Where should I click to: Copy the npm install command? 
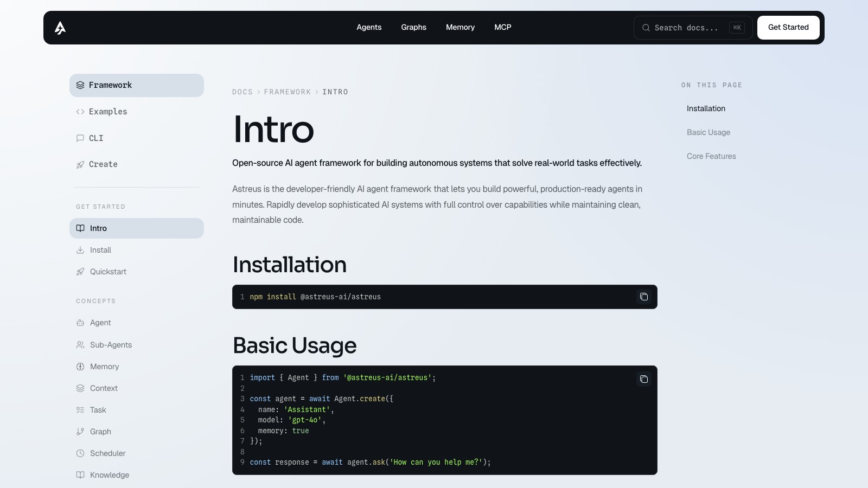pyautogui.click(x=644, y=297)
